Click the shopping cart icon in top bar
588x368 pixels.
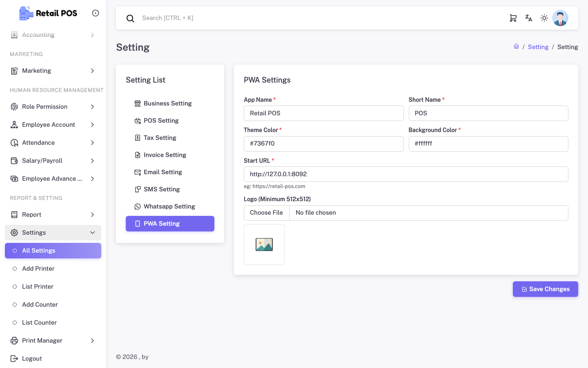[x=513, y=18]
